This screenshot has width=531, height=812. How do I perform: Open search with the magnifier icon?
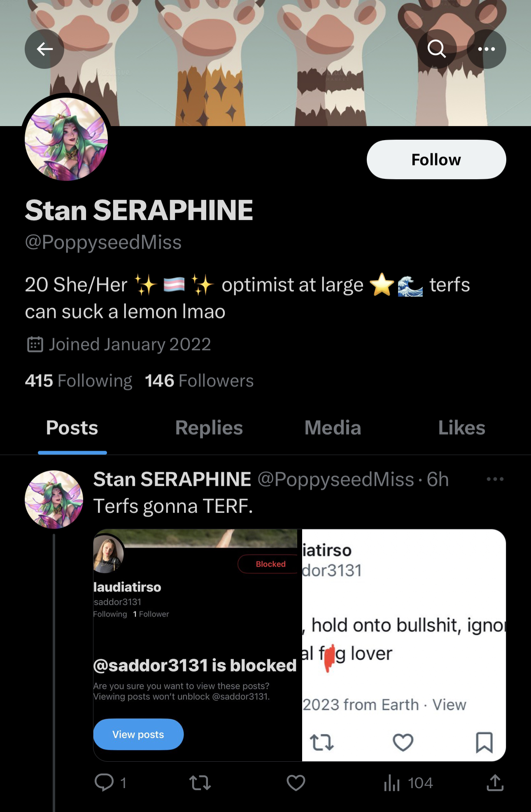point(437,49)
